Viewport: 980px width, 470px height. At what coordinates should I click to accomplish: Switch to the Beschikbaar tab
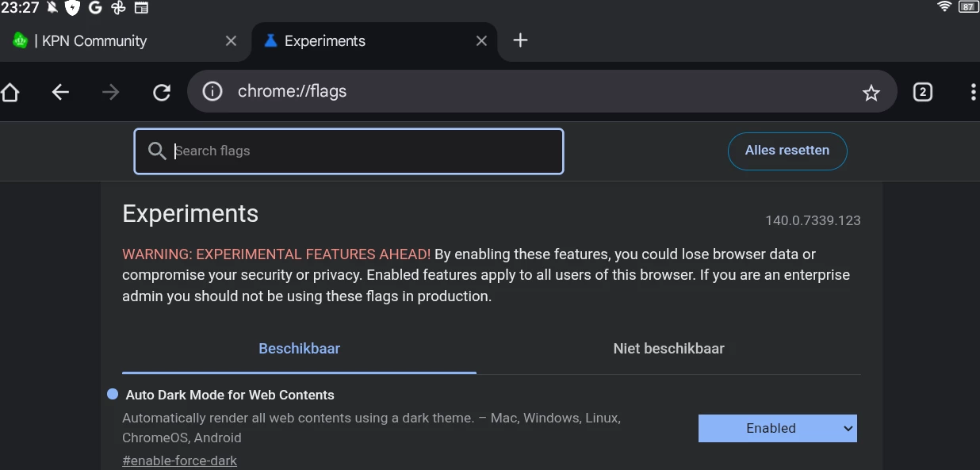click(x=299, y=349)
